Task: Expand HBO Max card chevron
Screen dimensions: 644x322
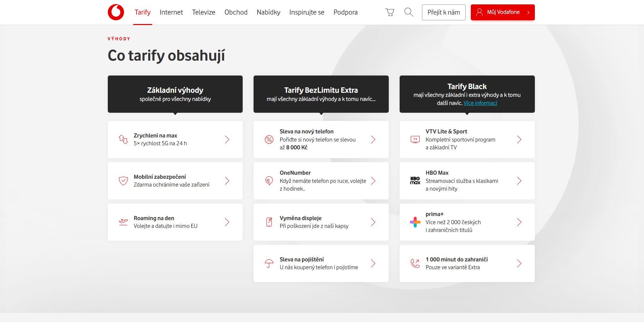Action: [x=519, y=180]
